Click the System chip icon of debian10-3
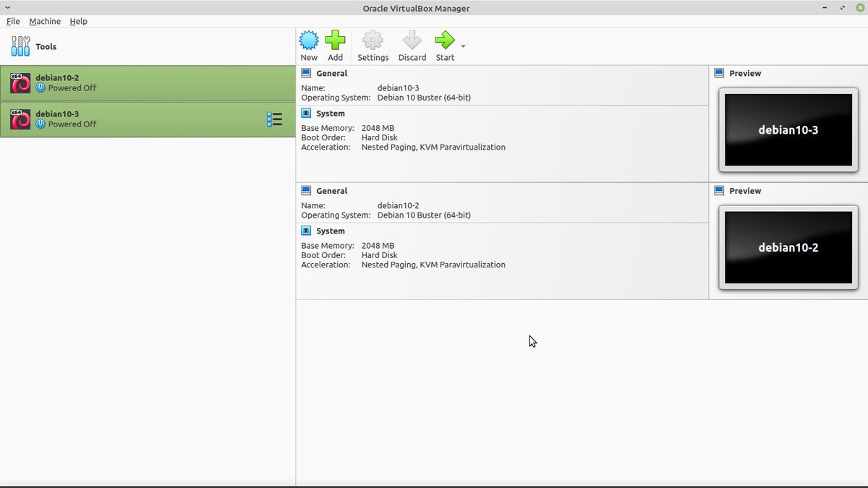This screenshot has height=488, width=868. click(306, 114)
